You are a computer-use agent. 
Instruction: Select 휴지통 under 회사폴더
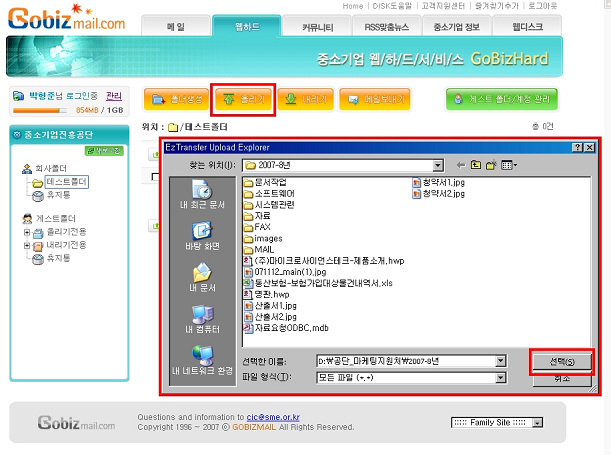(x=58, y=195)
